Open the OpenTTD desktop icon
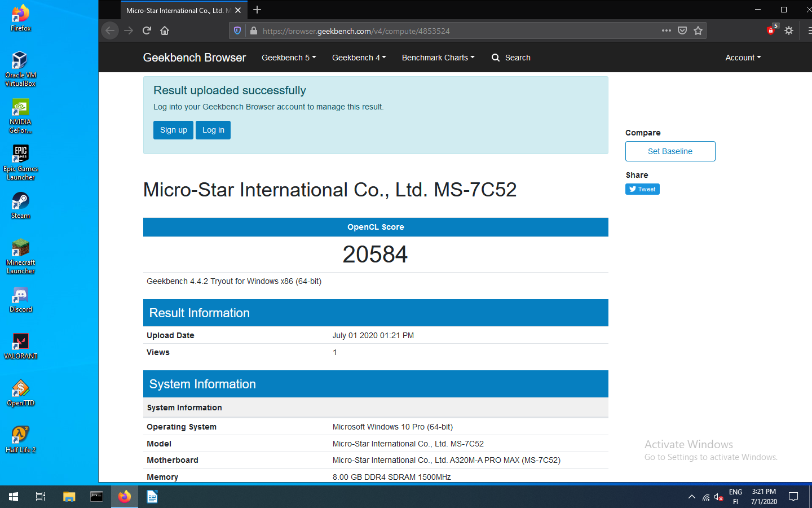 [x=20, y=393]
